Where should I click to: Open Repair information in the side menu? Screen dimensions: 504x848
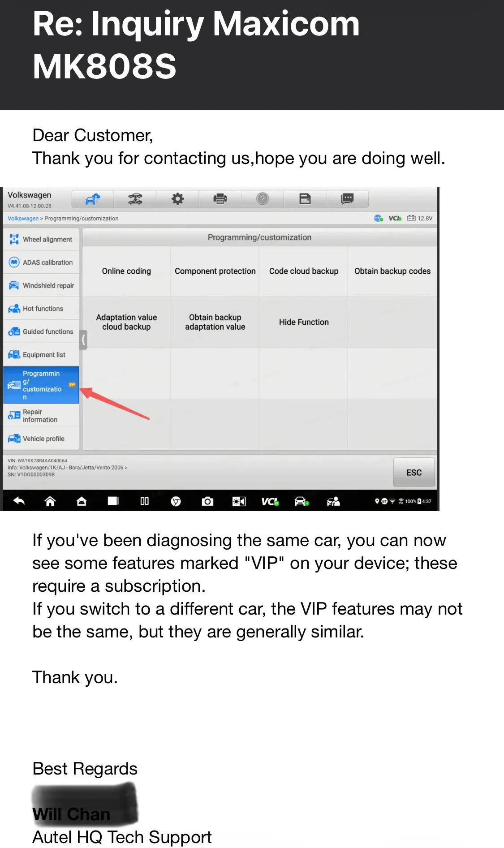tap(41, 416)
